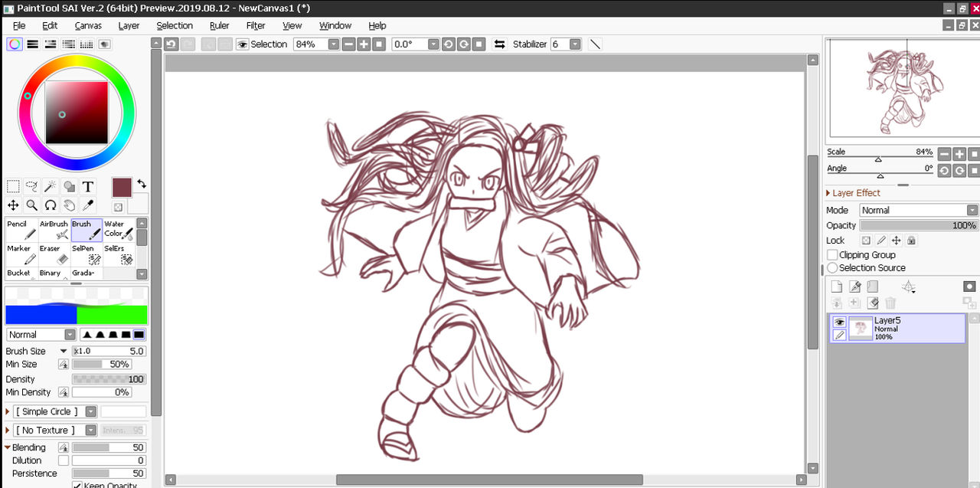Select the Eyedropper color picker tool

coord(88,205)
